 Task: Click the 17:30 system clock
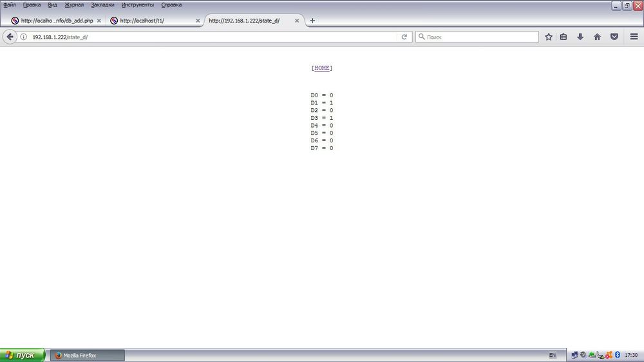coord(631,356)
